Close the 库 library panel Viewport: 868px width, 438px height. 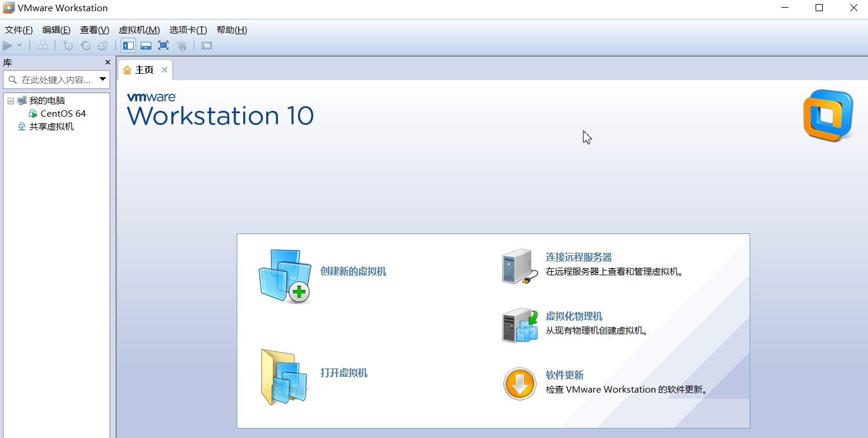point(108,62)
